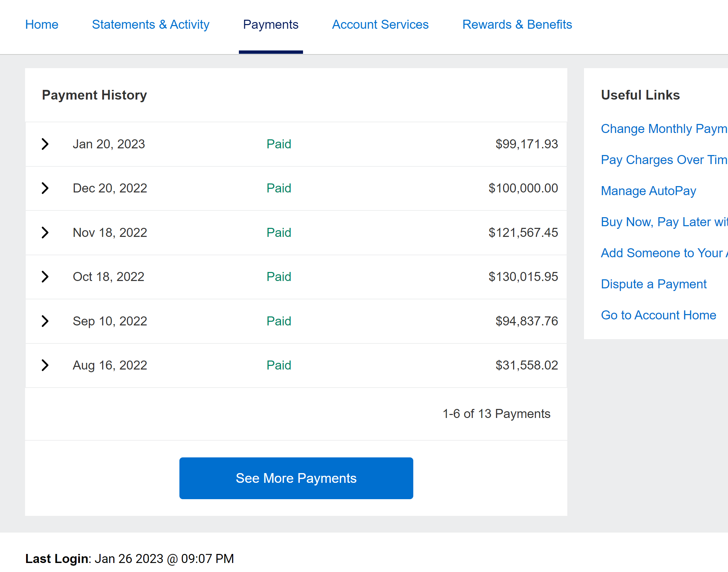This screenshot has height=572, width=728.
Task: Expand the Oct 18, 2022 payment chevron
Action: click(x=45, y=277)
